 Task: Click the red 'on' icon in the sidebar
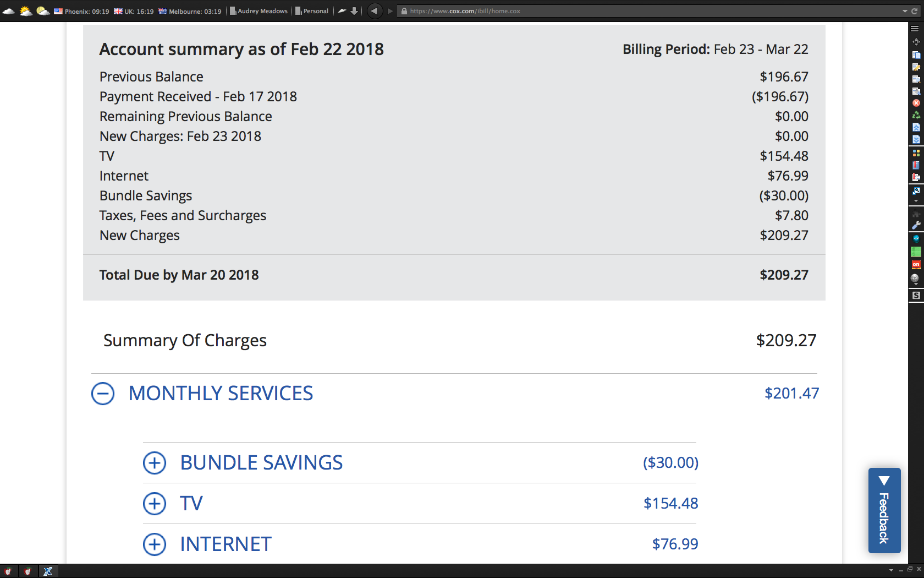(916, 265)
